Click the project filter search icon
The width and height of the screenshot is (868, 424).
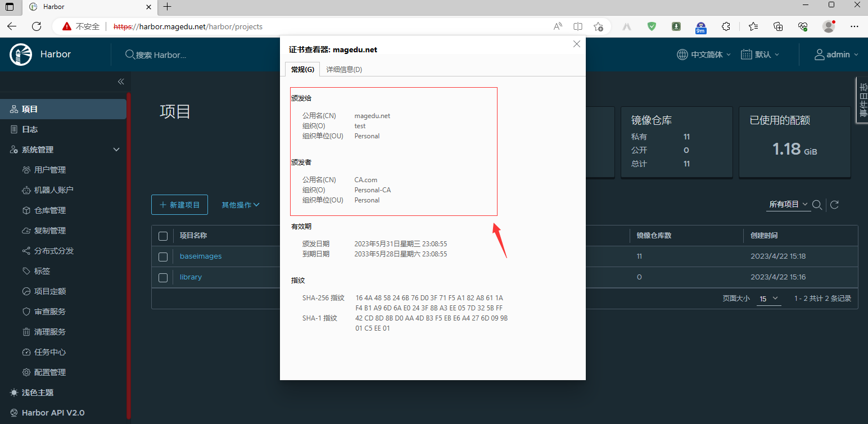[817, 205]
